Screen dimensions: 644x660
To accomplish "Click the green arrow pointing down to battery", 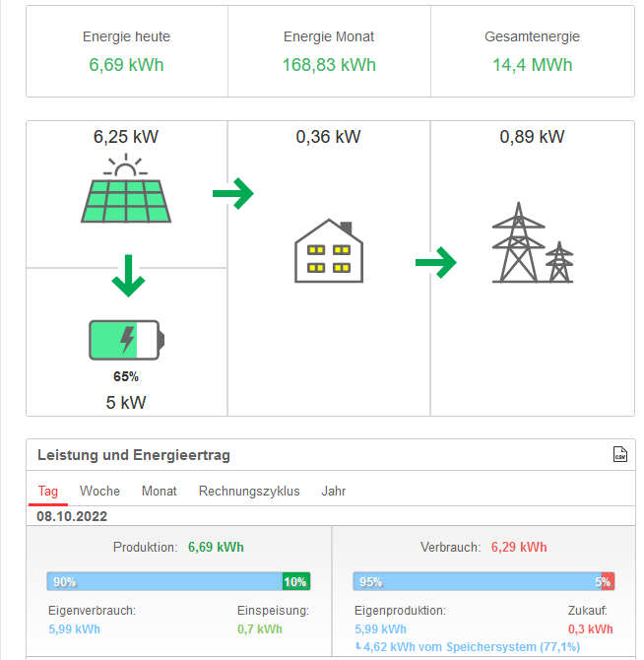I will [127, 275].
